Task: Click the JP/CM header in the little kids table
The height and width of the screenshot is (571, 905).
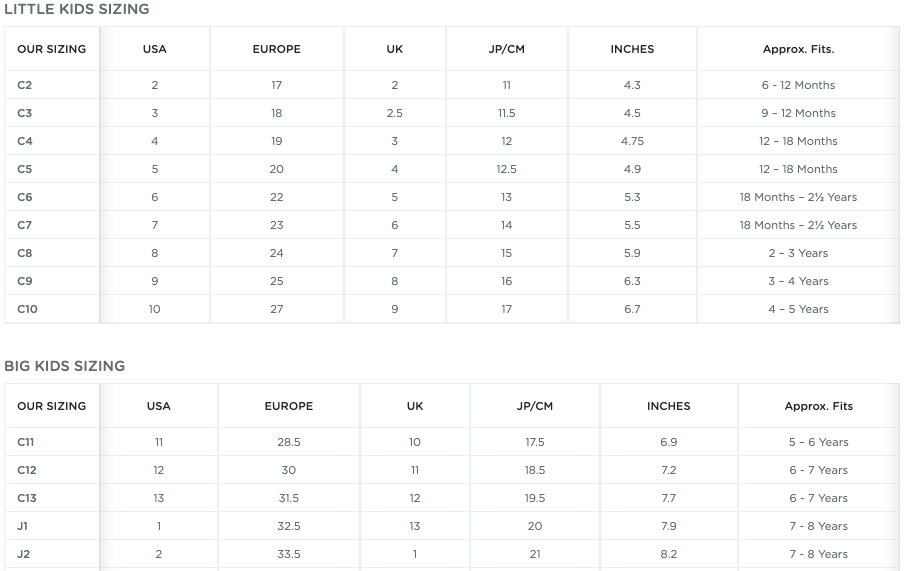Action: [507, 49]
